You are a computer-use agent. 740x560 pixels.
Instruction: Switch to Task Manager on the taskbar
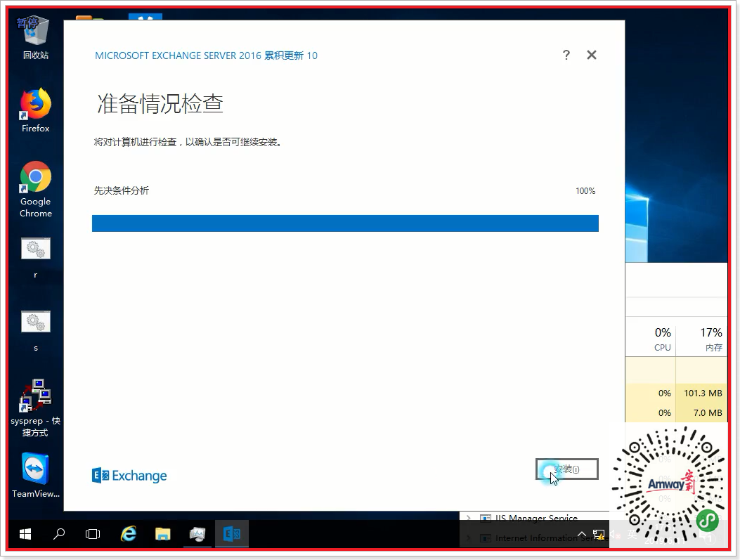[197, 534]
